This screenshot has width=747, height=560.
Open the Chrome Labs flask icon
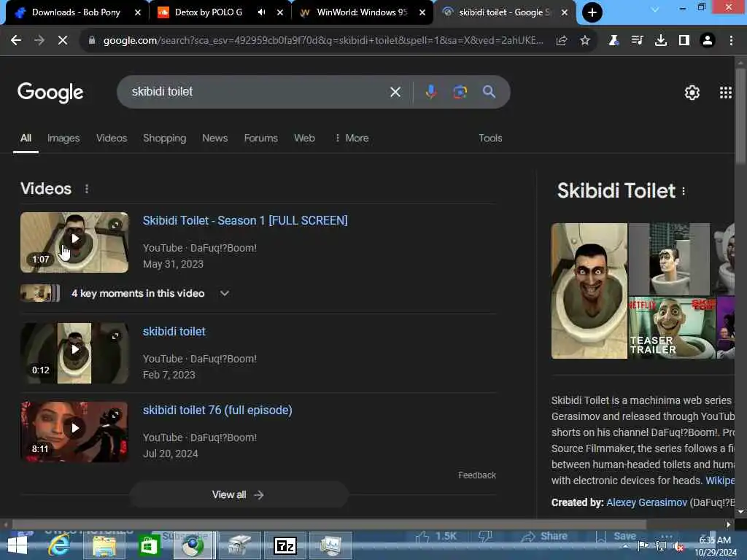tap(614, 41)
